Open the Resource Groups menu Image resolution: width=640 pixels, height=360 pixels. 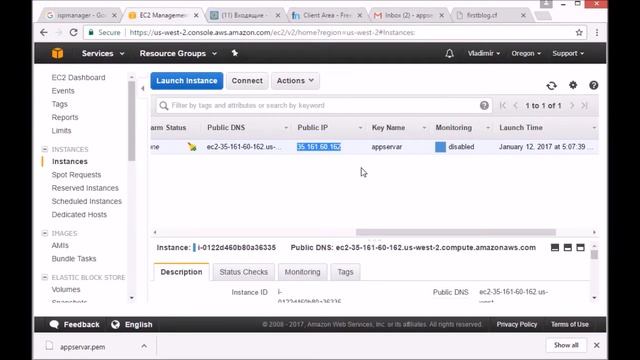point(178,53)
